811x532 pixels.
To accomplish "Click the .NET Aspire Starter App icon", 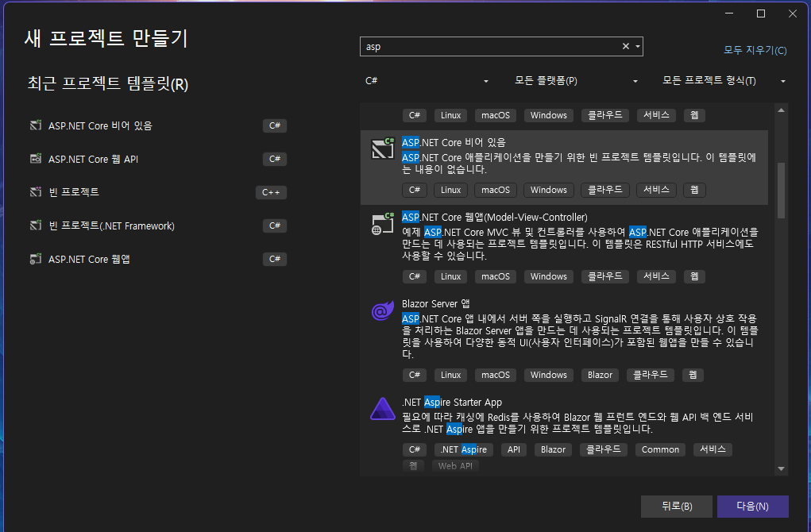I will click(383, 409).
